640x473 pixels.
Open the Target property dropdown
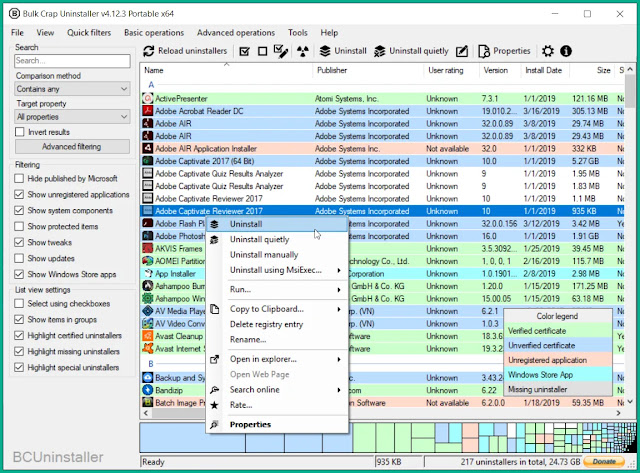[73, 117]
